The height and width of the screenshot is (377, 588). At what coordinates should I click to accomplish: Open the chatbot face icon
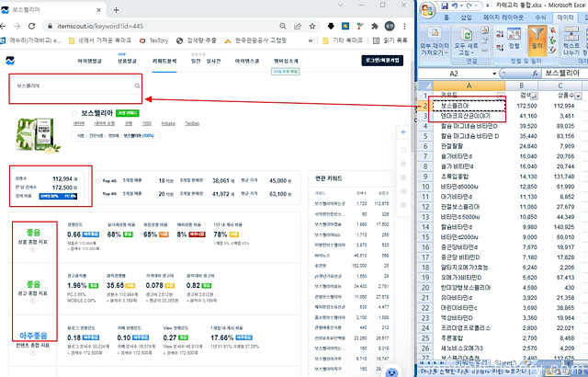(392, 372)
